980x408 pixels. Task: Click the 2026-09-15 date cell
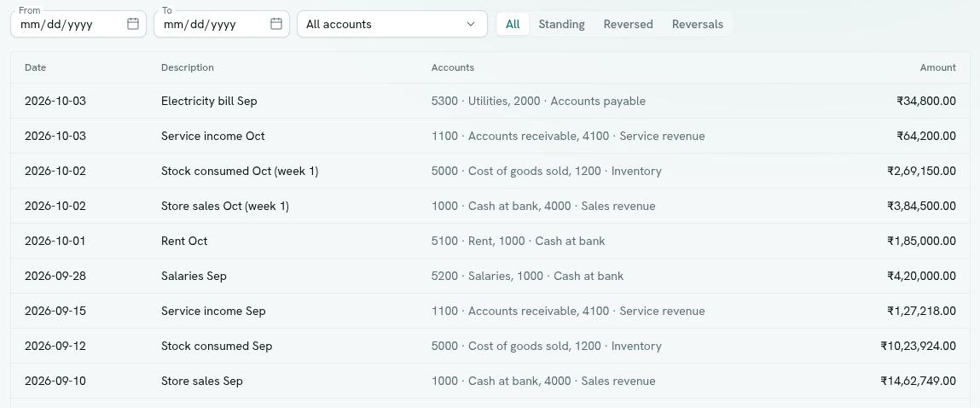55,311
